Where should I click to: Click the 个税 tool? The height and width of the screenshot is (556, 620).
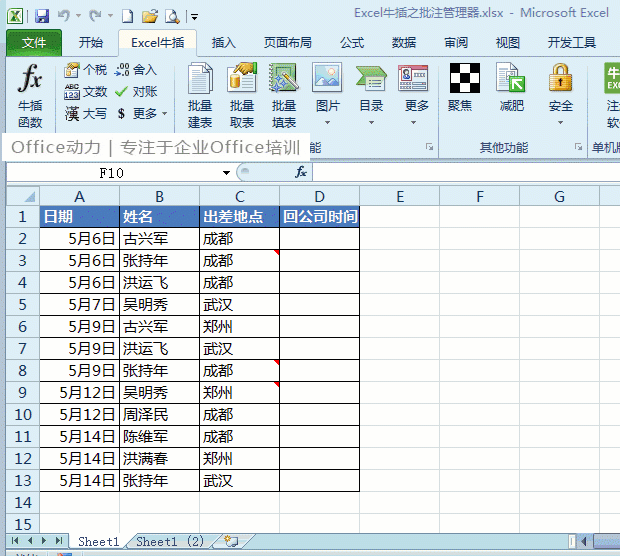pyautogui.click(x=85, y=70)
